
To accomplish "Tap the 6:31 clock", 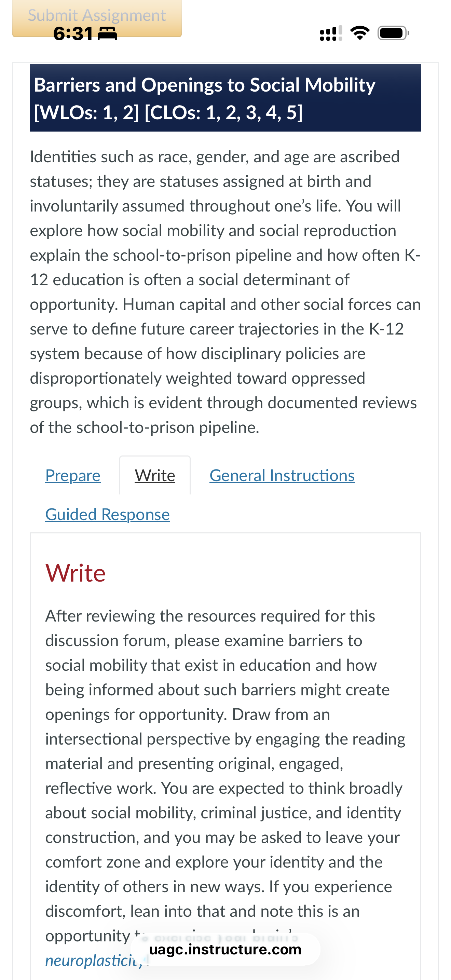I will point(73,33).
